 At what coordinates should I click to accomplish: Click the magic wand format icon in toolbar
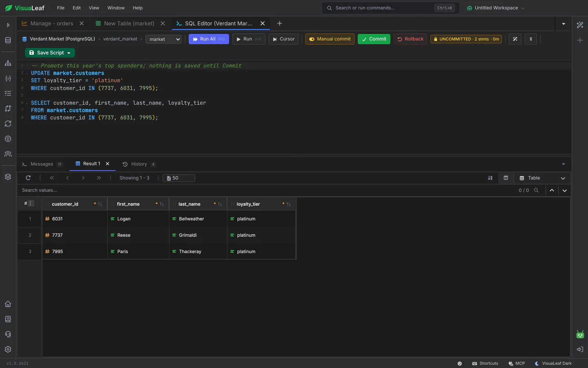click(515, 39)
